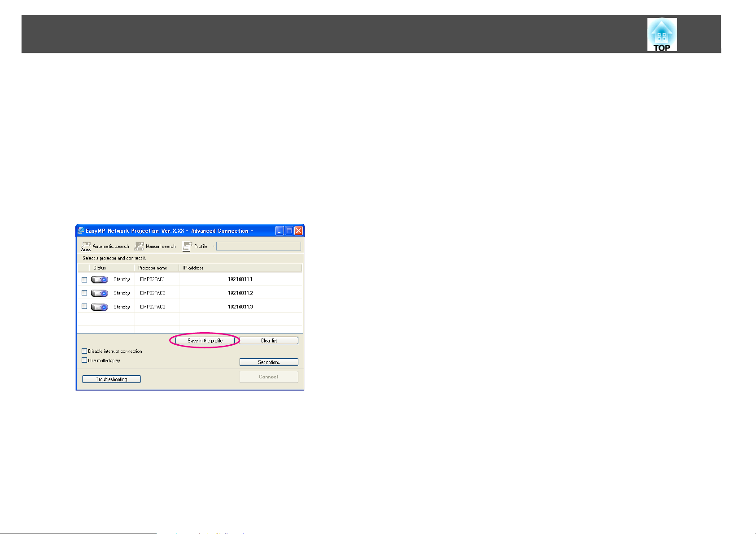
Task: Sort by the IP address column header
Action: click(x=241, y=268)
